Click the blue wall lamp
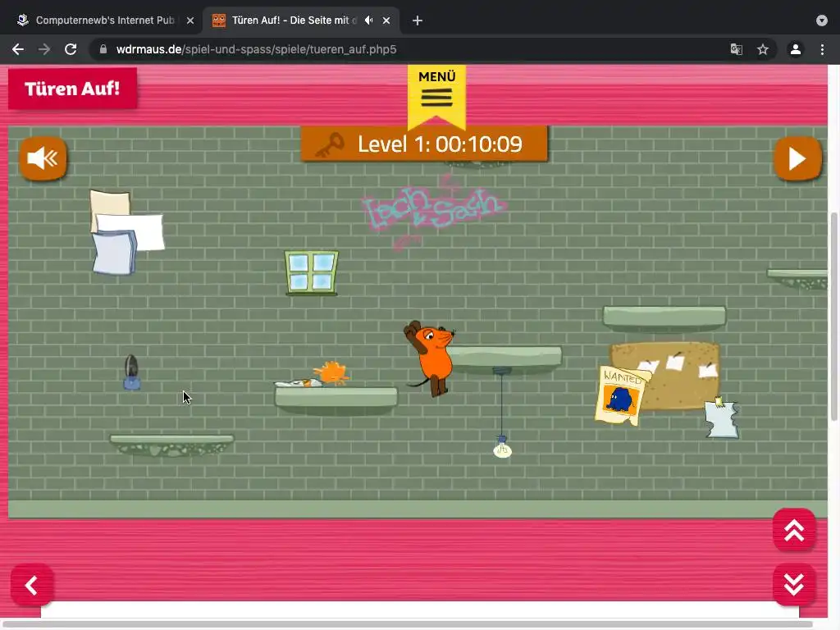840x630 pixels. [x=131, y=372]
